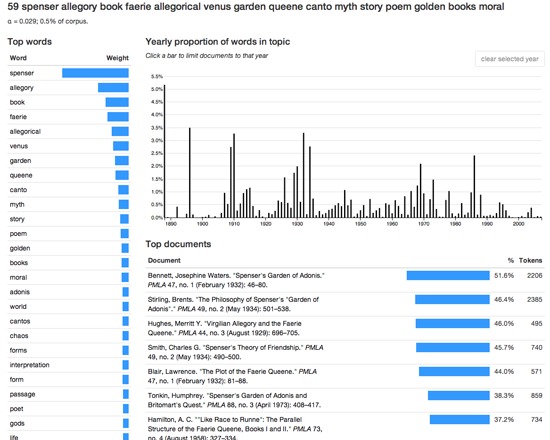The image size is (550, 440).
Task: Select the 'golden' word row
Action: click(69, 248)
